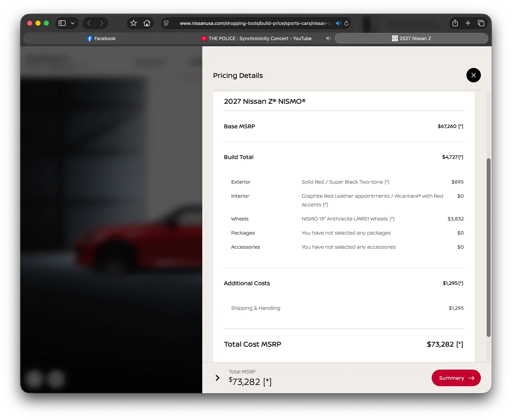Go forward to the next page

(x=102, y=23)
